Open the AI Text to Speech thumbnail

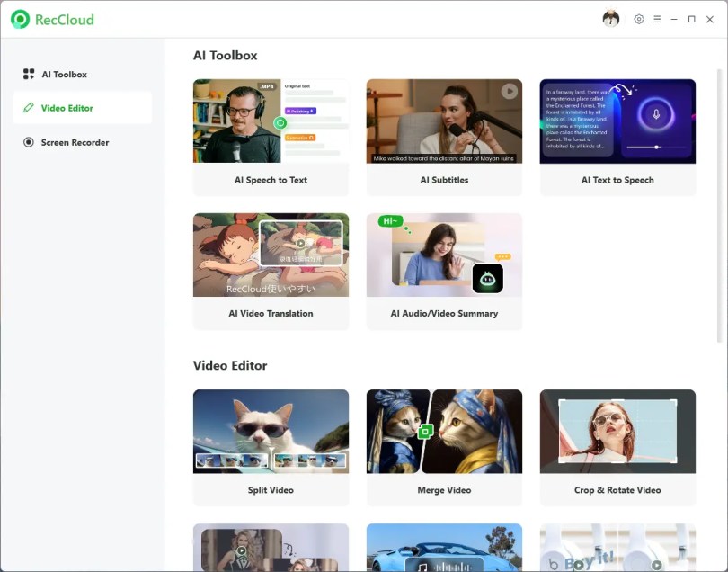click(x=617, y=121)
